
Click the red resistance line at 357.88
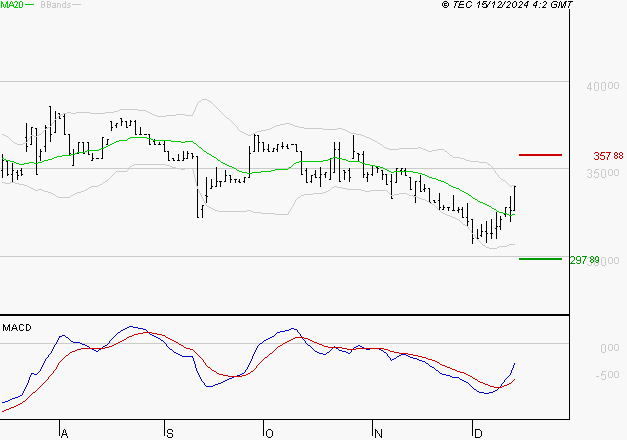click(540, 155)
